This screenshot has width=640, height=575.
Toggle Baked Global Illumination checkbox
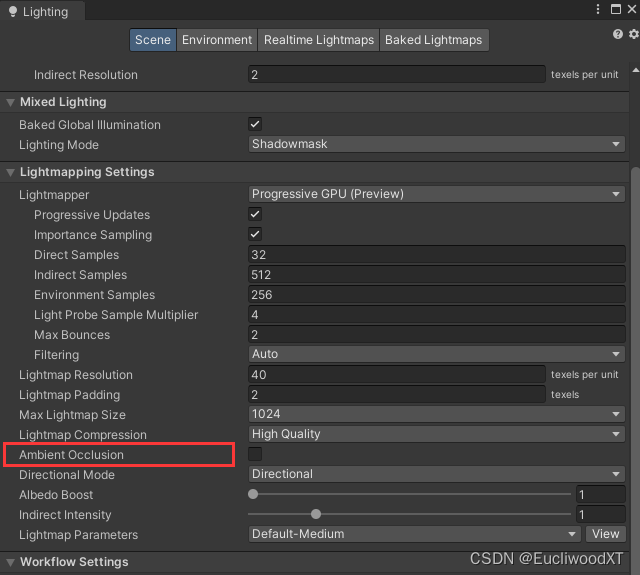pyautogui.click(x=255, y=124)
